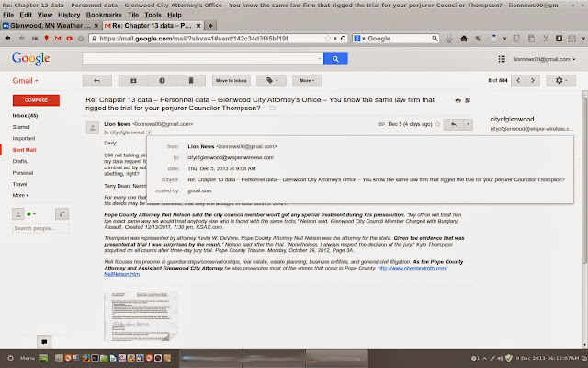Click the chat status dropdown
The width and height of the screenshot is (588, 368).
click(31, 214)
